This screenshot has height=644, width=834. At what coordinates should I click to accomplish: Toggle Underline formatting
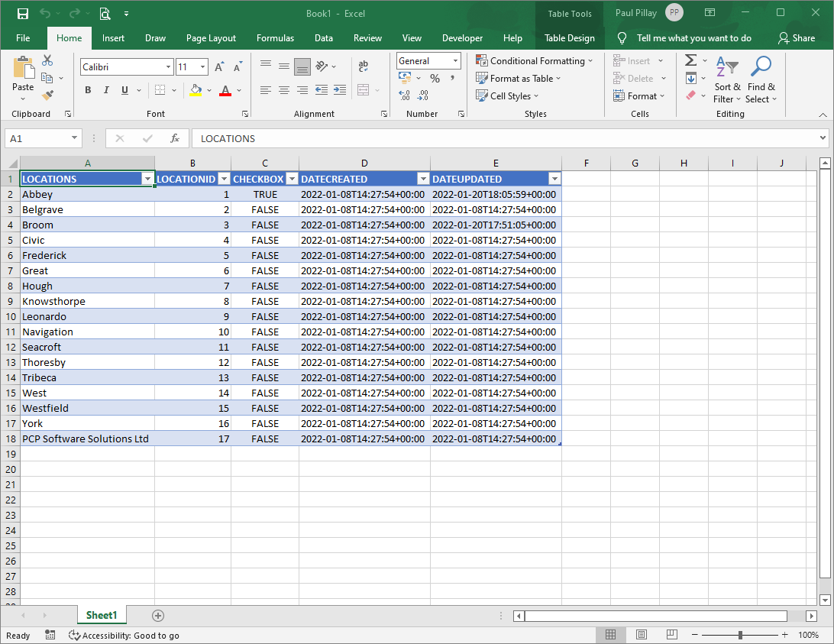coord(125,90)
